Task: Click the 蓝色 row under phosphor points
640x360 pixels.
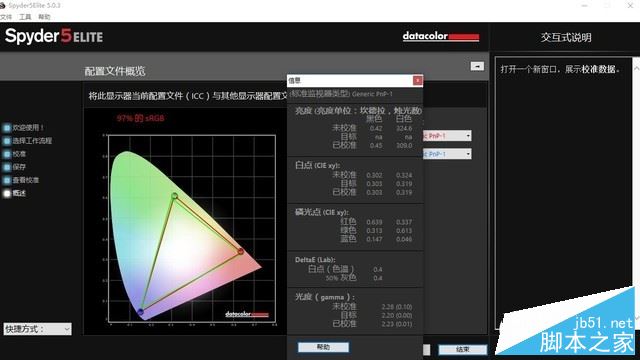Action: coord(376,239)
